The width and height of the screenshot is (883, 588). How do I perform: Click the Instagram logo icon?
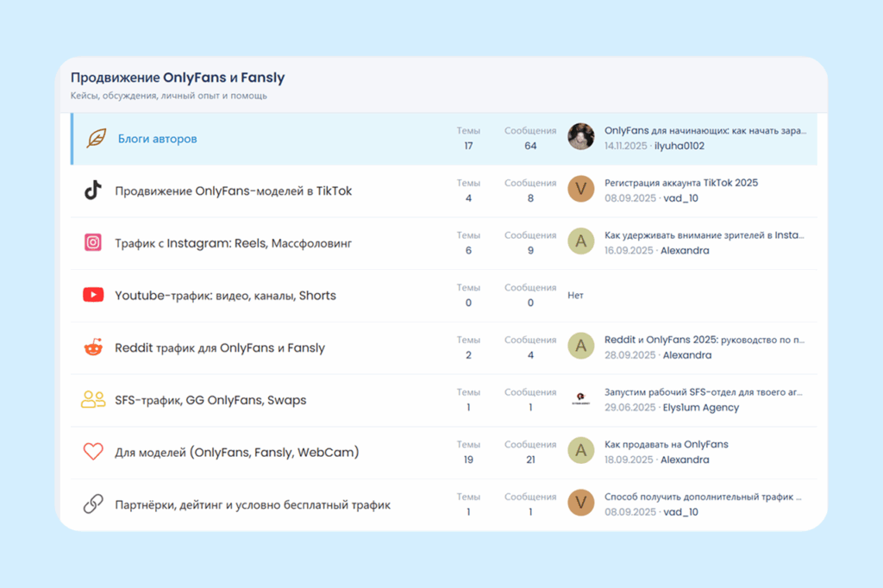[93, 243]
